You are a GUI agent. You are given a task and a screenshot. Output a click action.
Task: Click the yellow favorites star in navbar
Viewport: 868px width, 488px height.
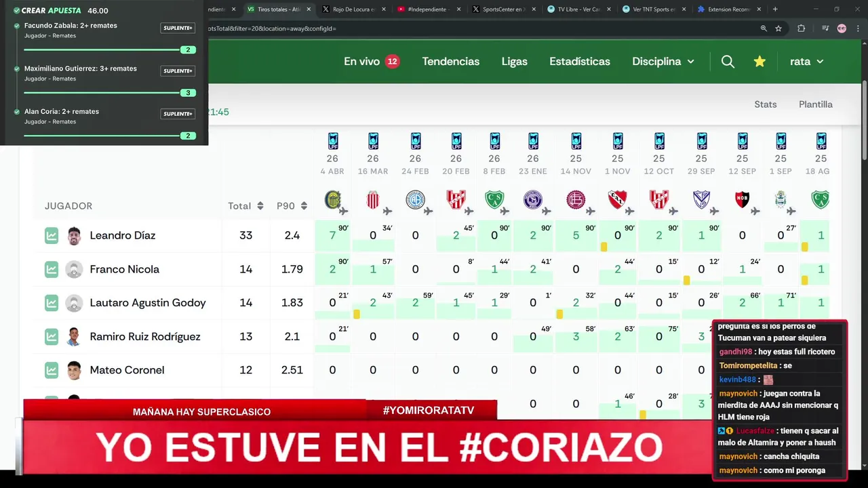pos(759,62)
